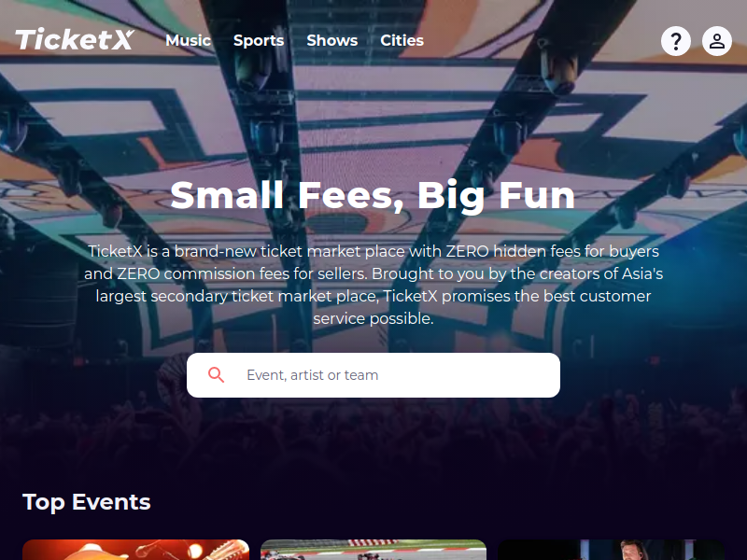This screenshot has width=747, height=560.
Task: Click 'service possible.' at the description end
Action: tap(373, 318)
